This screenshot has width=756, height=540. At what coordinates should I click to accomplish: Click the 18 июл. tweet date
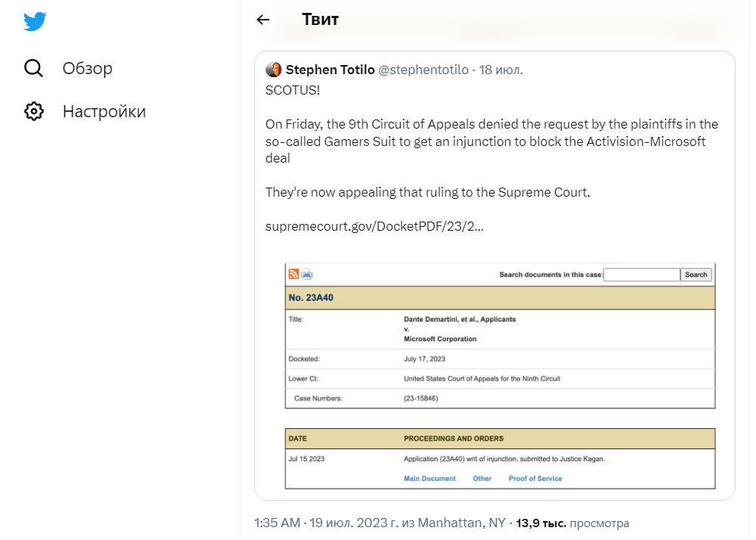coord(501,70)
